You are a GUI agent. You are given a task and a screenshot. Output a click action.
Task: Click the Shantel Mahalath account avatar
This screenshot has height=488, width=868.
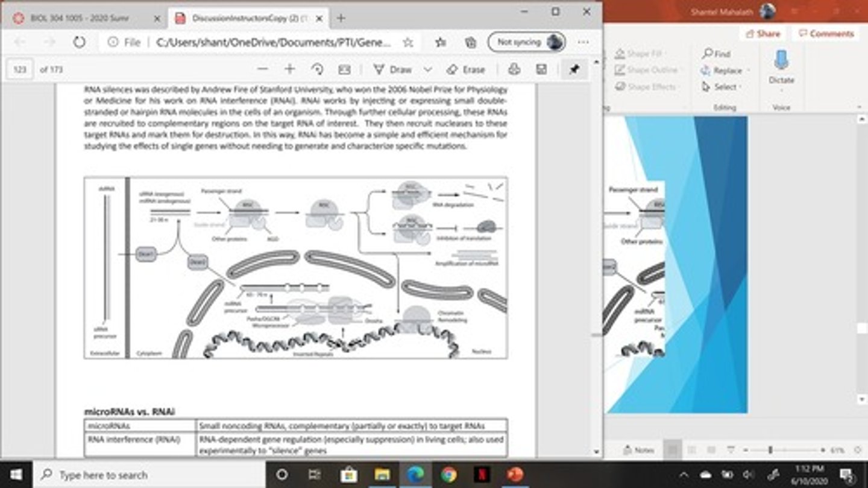pyautogui.click(x=767, y=11)
